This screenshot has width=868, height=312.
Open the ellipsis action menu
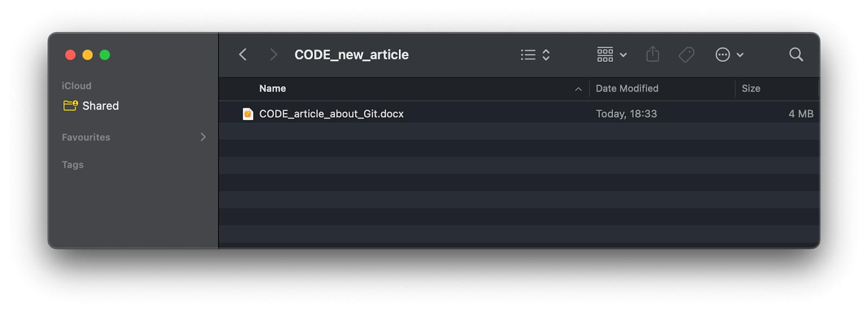point(729,55)
